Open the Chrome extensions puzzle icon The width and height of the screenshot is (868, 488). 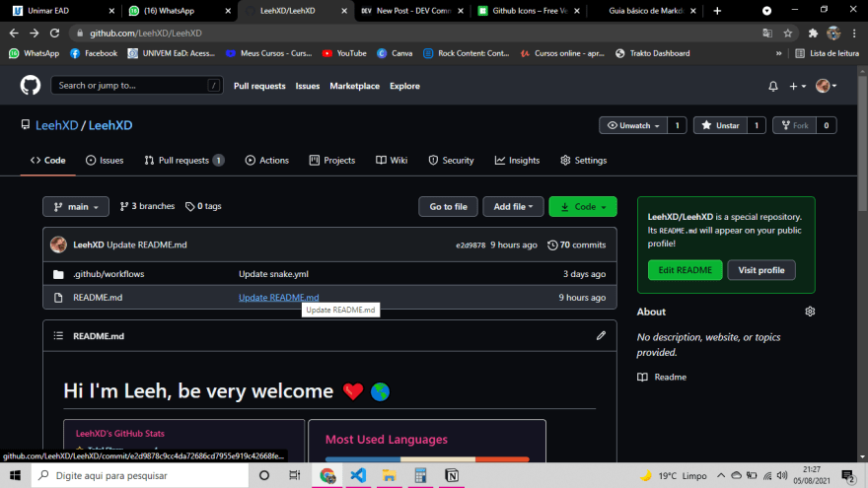[813, 34]
